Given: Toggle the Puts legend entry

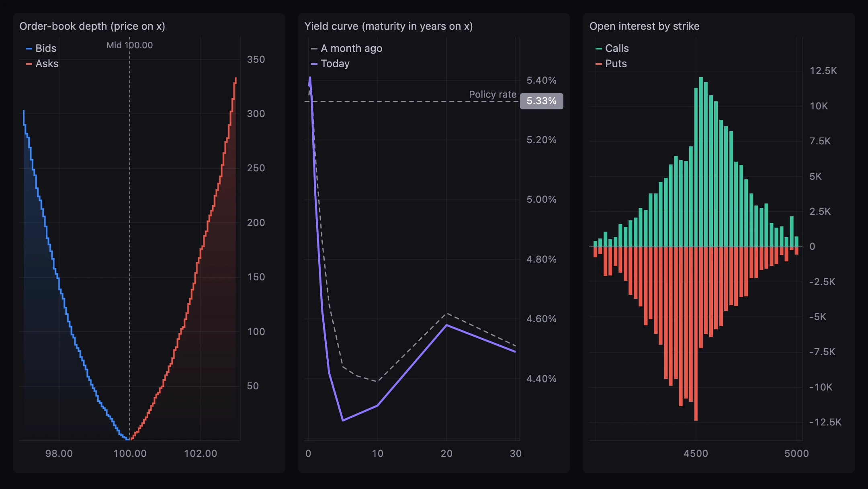Looking at the screenshot, I should (611, 64).
